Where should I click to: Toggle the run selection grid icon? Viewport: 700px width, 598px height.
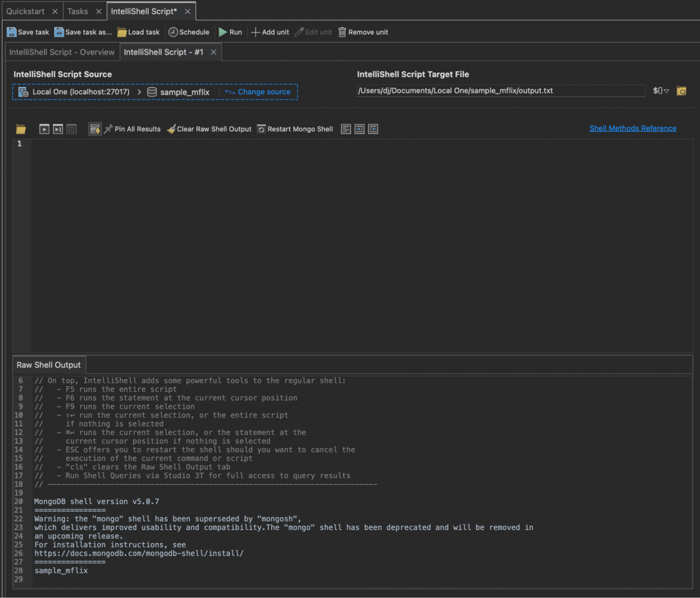pos(72,129)
